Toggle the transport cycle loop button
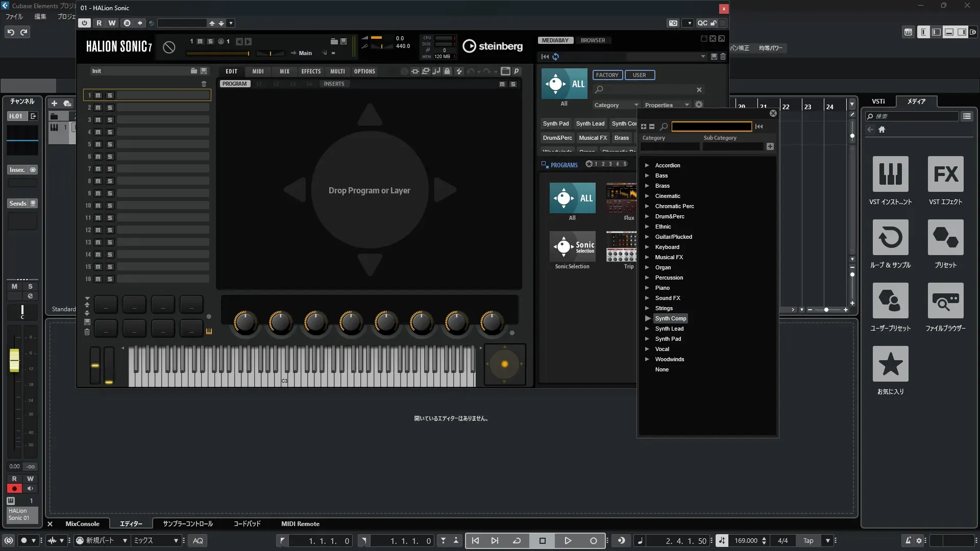This screenshot has height=551, width=980. (x=517, y=541)
